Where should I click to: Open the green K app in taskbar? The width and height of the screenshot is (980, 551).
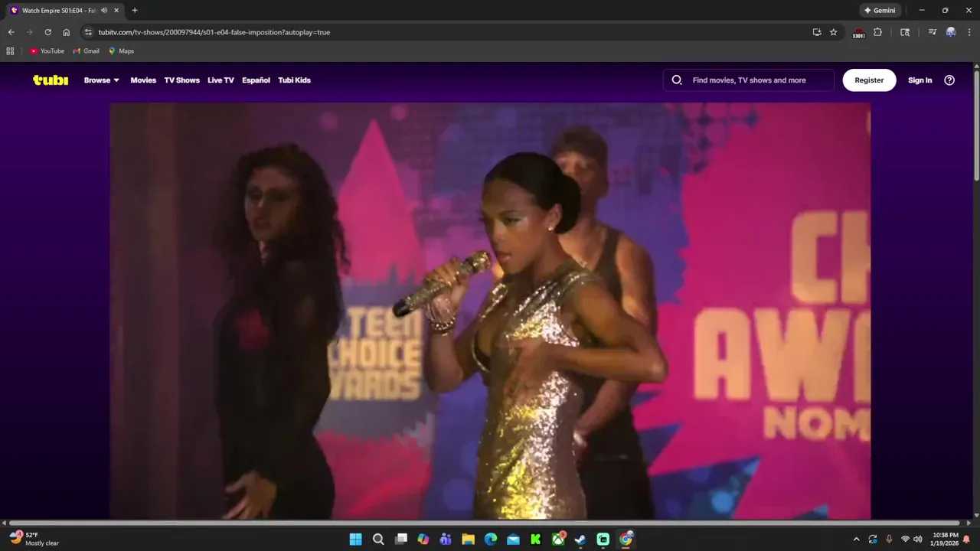tap(536, 540)
